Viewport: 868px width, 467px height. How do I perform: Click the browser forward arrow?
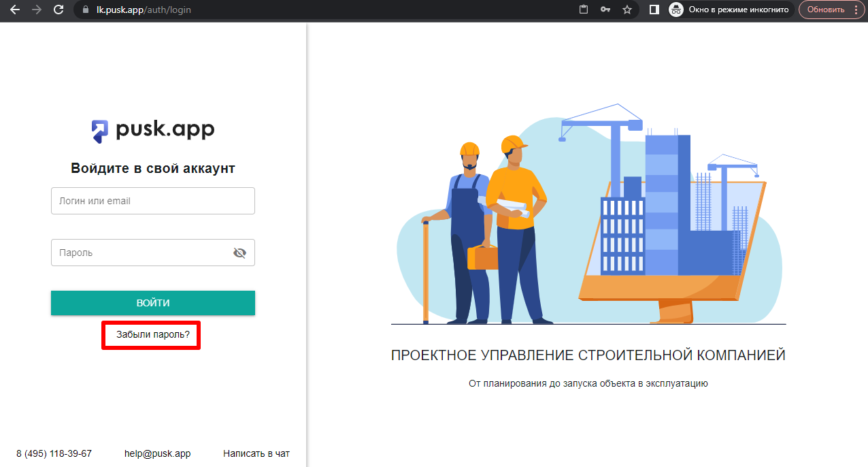point(36,10)
